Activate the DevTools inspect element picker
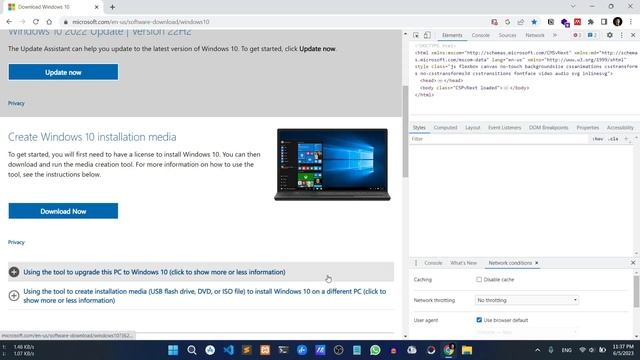This screenshot has width=640, height=360. point(416,35)
